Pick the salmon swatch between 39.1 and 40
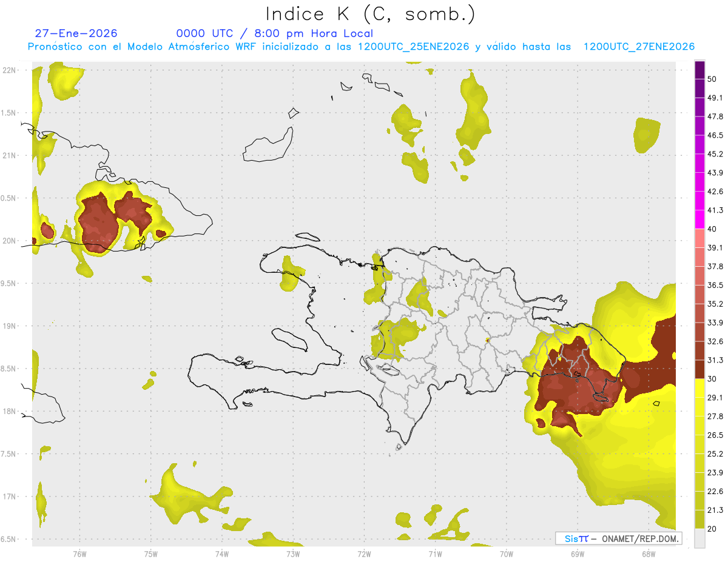728x562 pixels. click(x=700, y=238)
